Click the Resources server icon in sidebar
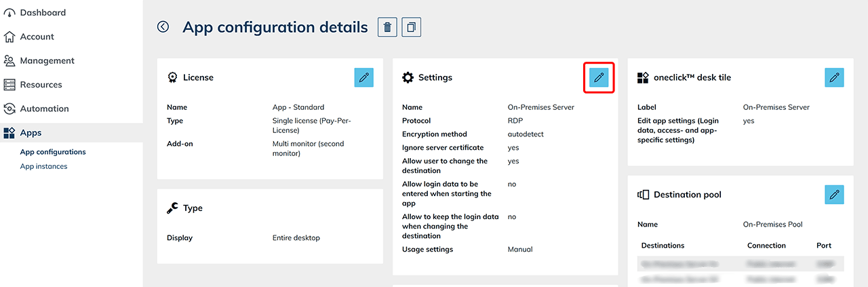Image resolution: width=868 pixels, height=287 pixels. coord(9,85)
